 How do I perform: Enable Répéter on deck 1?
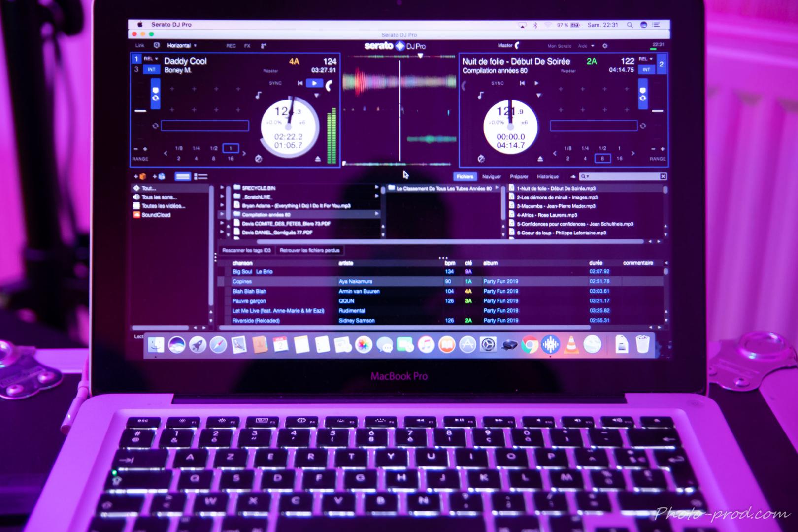[270, 71]
